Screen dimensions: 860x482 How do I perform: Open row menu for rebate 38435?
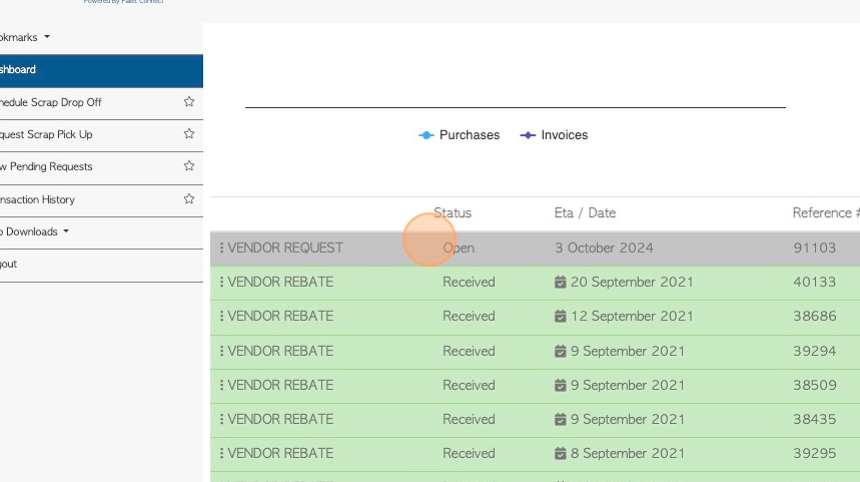[x=222, y=419]
